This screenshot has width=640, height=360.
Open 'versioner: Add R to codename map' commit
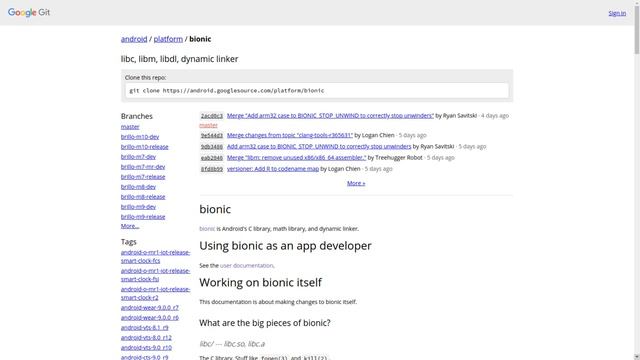click(x=273, y=169)
